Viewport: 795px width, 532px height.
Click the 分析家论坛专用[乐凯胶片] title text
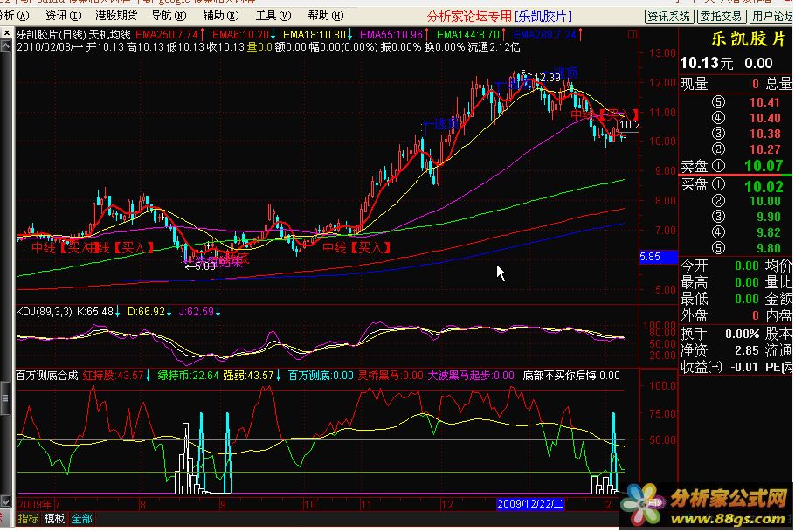coord(500,17)
